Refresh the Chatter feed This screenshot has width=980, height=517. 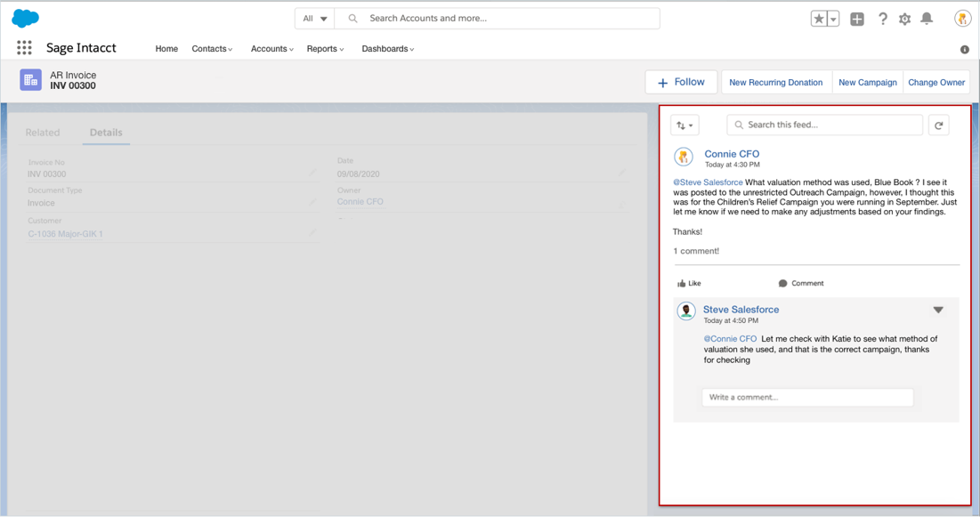(938, 125)
